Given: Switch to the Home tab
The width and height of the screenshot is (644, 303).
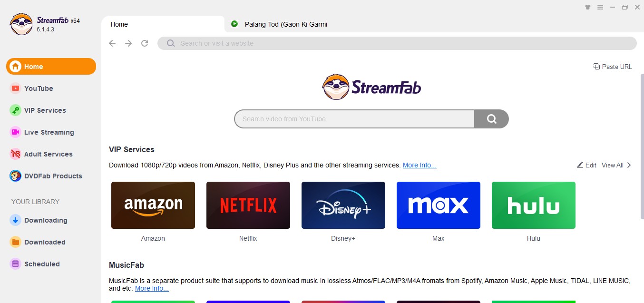Looking at the screenshot, I should pos(163,24).
